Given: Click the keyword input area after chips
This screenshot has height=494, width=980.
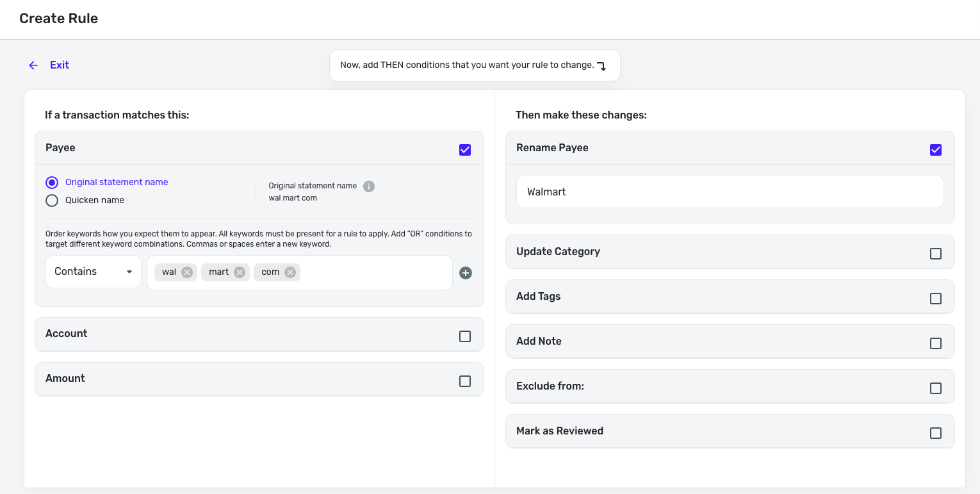Looking at the screenshot, I should coord(375,272).
